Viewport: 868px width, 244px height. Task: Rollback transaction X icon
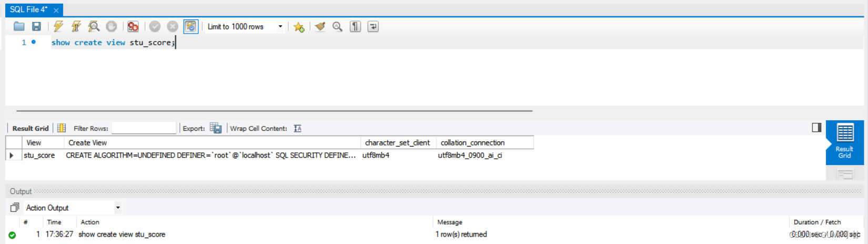click(x=173, y=26)
